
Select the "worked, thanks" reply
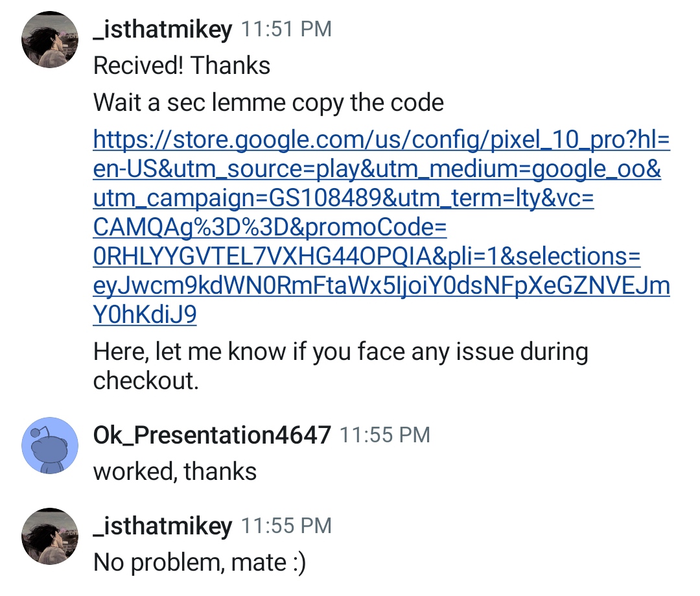pyautogui.click(x=175, y=471)
